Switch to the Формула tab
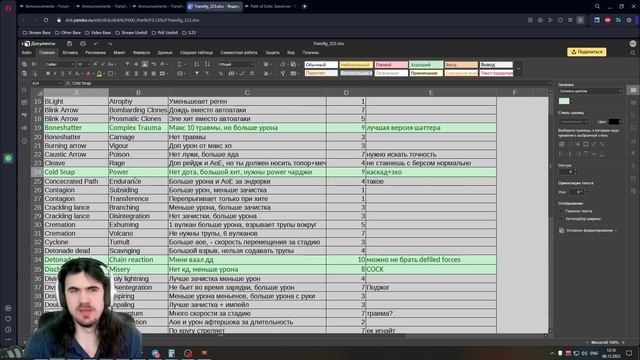The image size is (640, 360). coord(141,53)
